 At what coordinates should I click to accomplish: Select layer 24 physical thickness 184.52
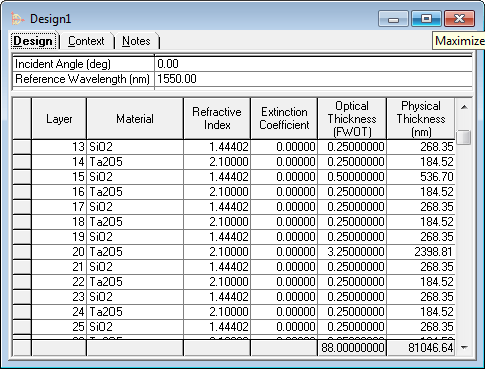(x=421, y=312)
